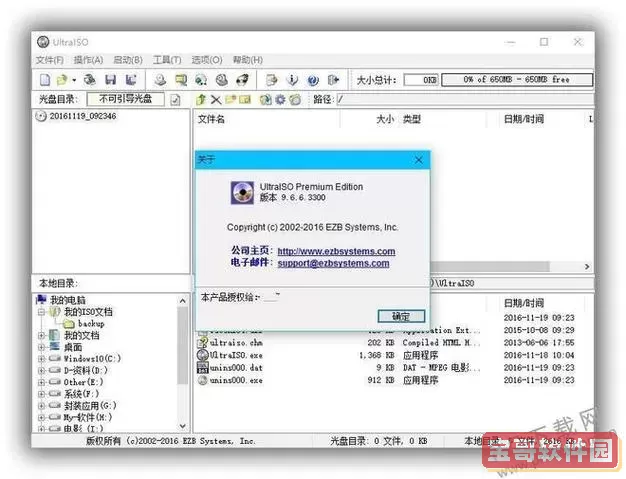Expand the 桌面 tree node
The height and width of the screenshot is (479, 626).
tap(41, 347)
